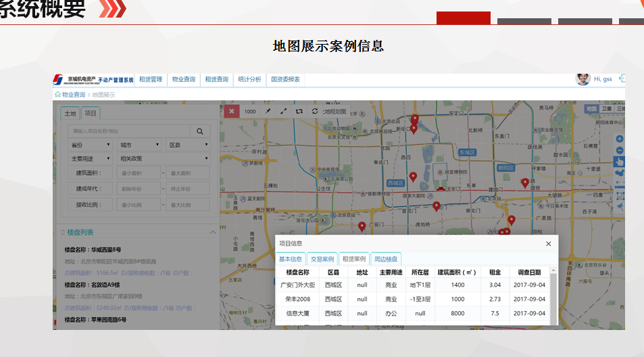Select the 土地 tab
The width and height of the screenshot is (644, 357).
coord(70,114)
